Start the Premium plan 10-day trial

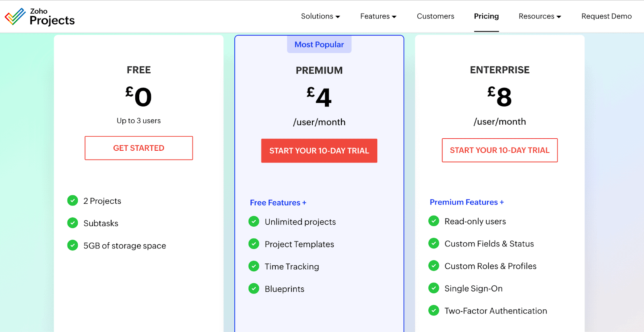(319, 151)
